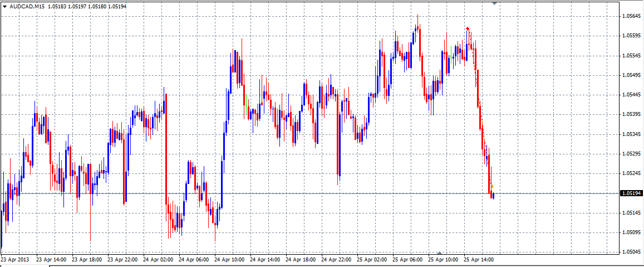Click the 1.05045 level on price scale

(631, 251)
